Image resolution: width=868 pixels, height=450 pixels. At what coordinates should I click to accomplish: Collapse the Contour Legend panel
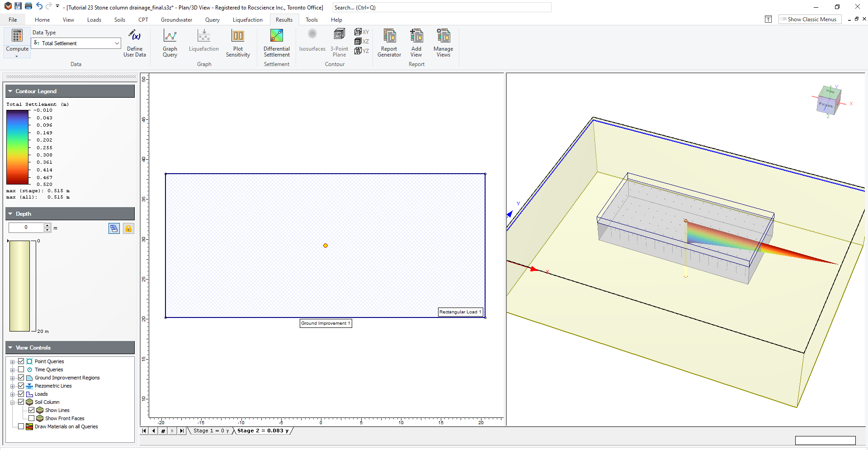[10, 91]
